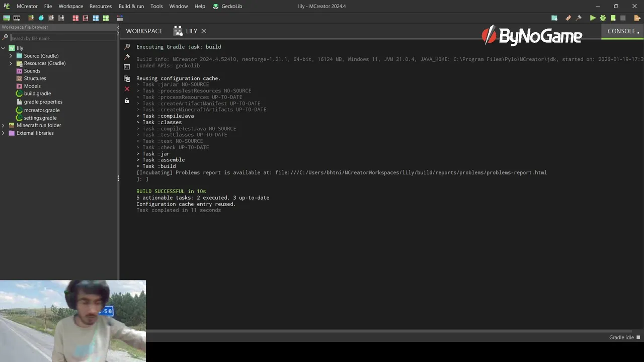Run server with green document icon
Screen dimensions: 644x362
(x=613, y=18)
